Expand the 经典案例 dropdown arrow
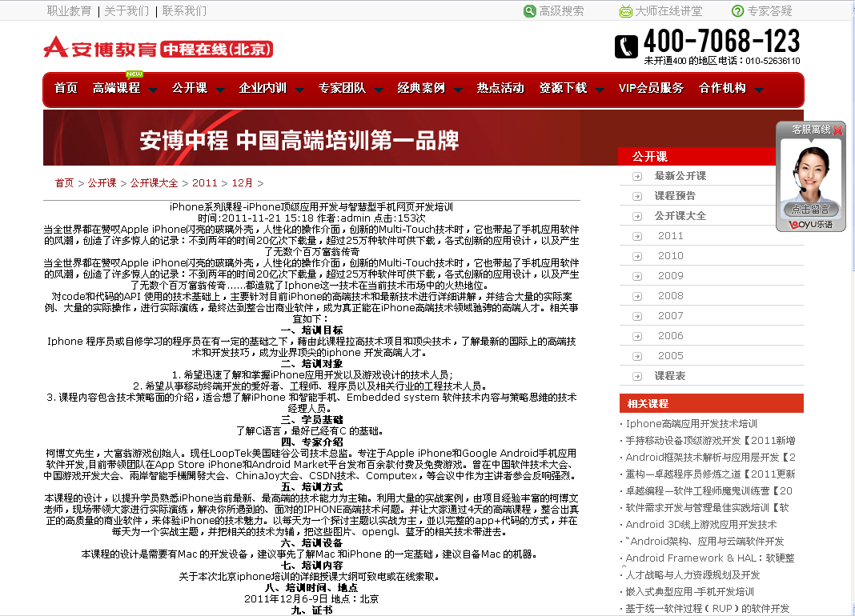 point(458,90)
